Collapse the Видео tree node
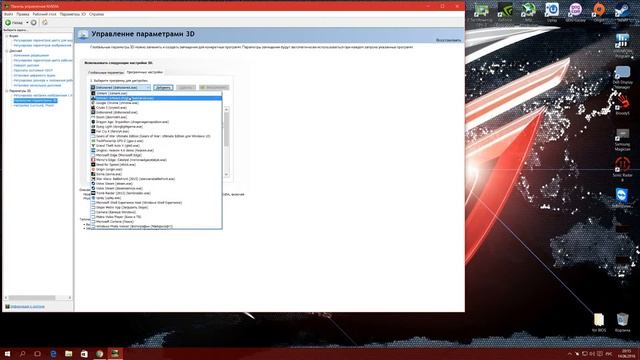This screenshot has width=640, height=360. [x=7, y=36]
